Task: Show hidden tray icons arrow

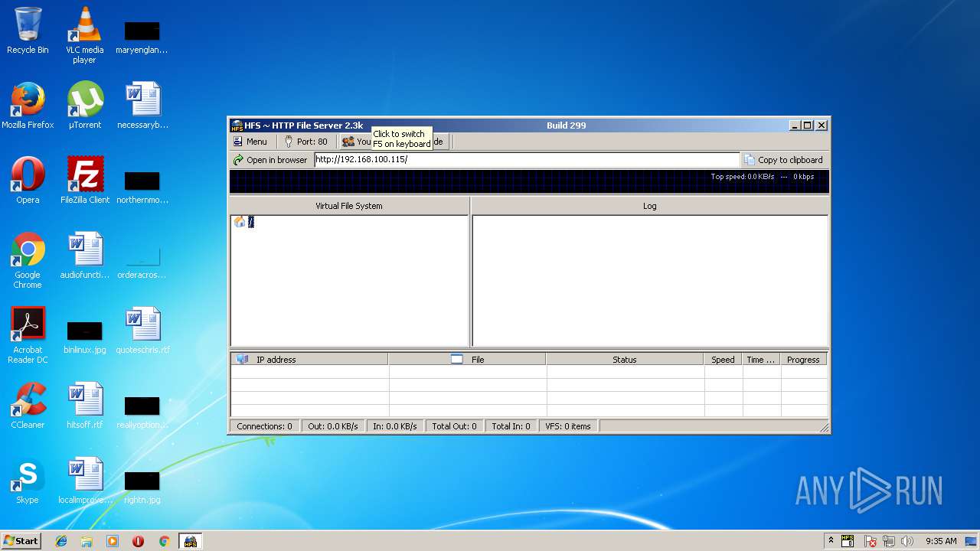Action: pyautogui.click(x=831, y=541)
